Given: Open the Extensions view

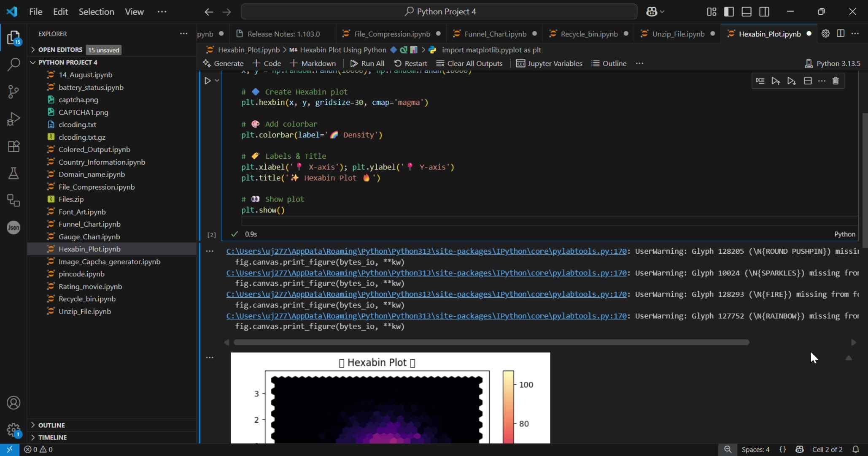Looking at the screenshot, I should (x=13, y=147).
